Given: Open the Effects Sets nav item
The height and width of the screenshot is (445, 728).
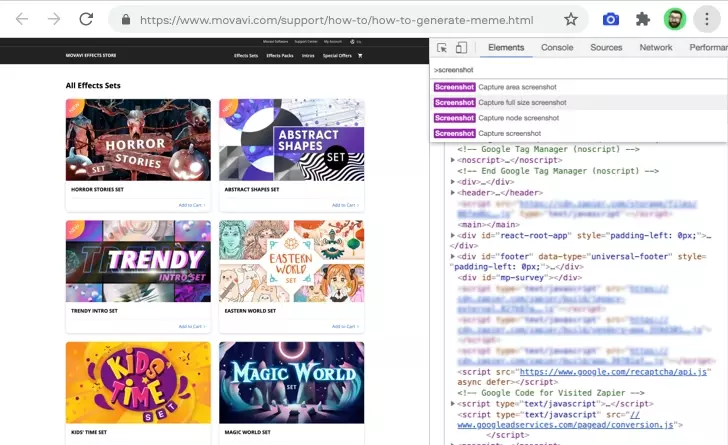Looking at the screenshot, I should (246, 56).
